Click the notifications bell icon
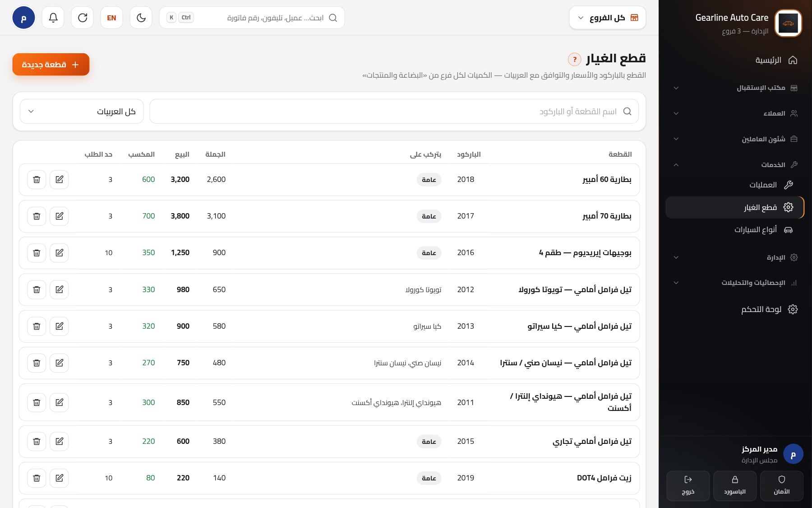This screenshot has height=508, width=812. [x=53, y=18]
